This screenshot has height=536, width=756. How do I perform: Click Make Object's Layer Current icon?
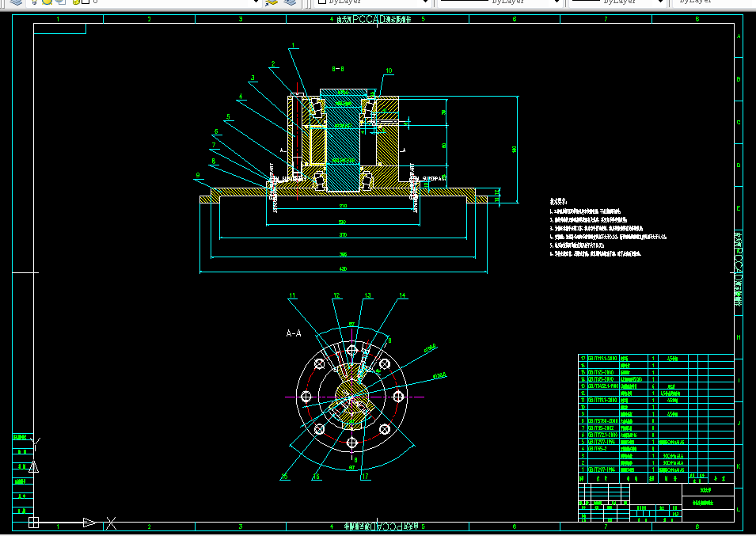click(x=272, y=2)
